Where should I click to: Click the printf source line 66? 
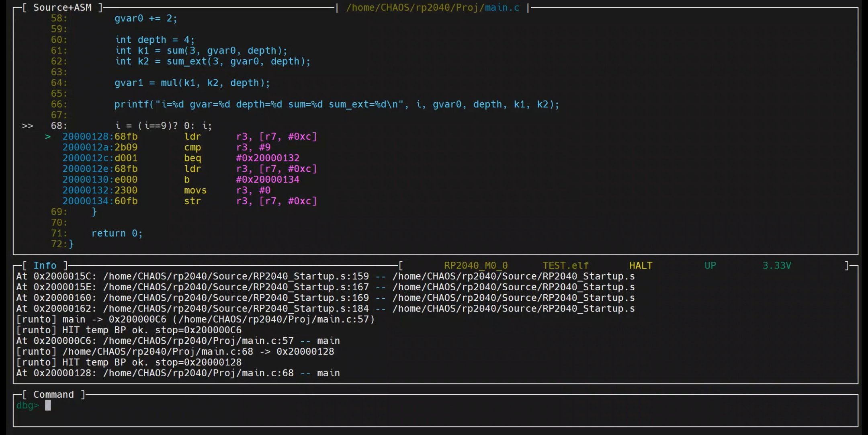point(336,105)
